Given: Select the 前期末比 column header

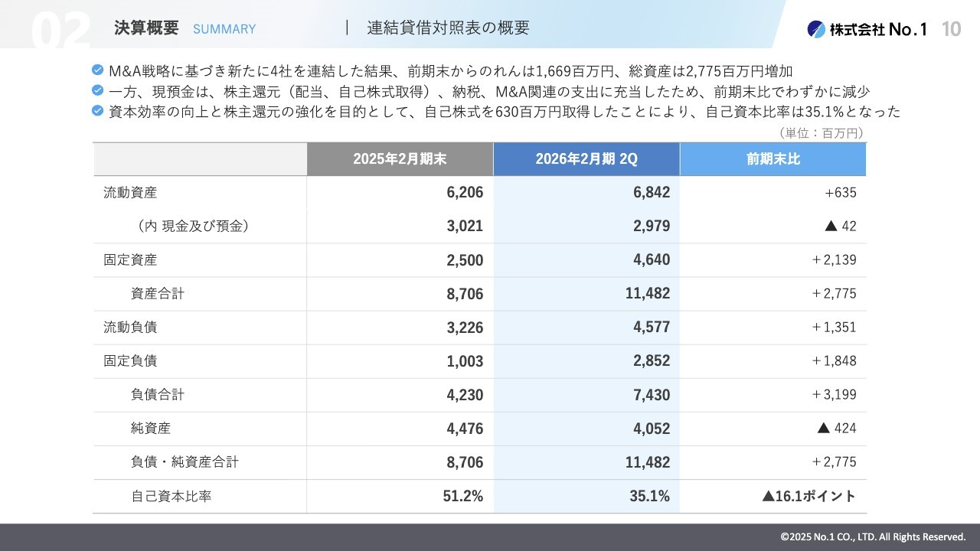Looking at the screenshot, I should tap(773, 159).
